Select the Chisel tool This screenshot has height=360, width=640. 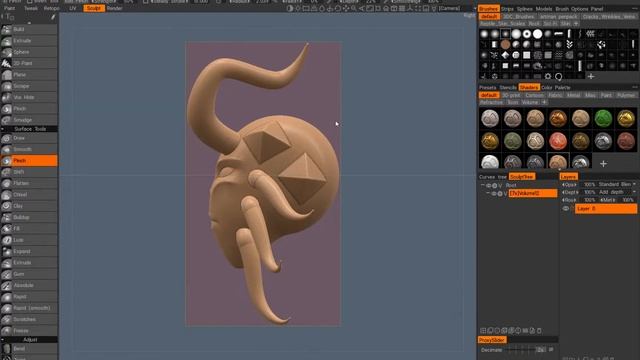click(29, 195)
